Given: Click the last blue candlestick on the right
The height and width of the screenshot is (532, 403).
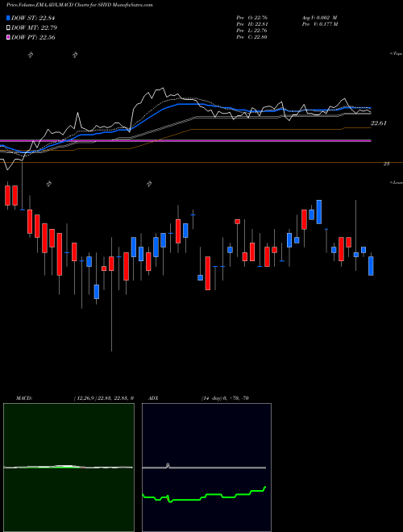Looking at the screenshot, I should tap(371, 266).
